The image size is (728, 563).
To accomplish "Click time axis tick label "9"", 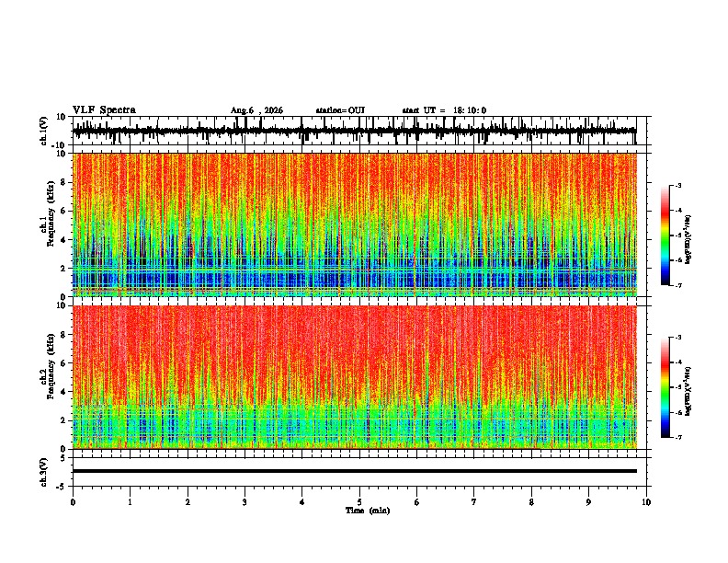I will (588, 502).
